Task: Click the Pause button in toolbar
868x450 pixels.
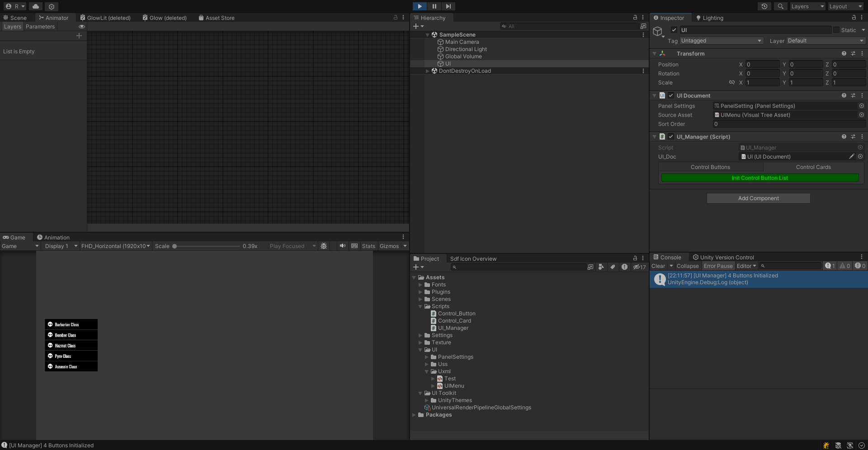Action: [434, 6]
